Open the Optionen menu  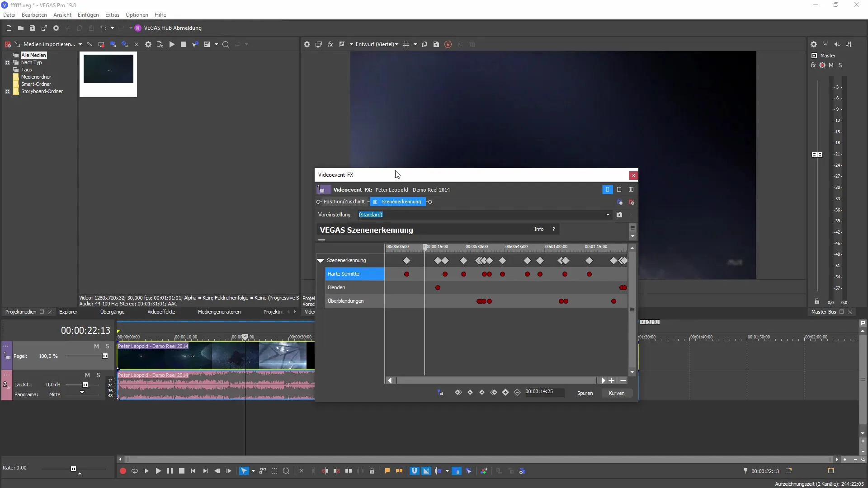click(x=137, y=15)
